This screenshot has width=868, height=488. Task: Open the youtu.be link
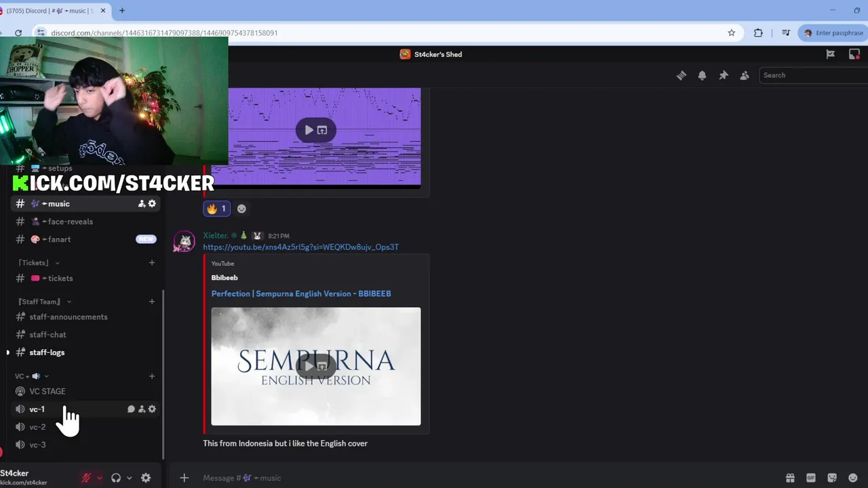pos(300,247)
